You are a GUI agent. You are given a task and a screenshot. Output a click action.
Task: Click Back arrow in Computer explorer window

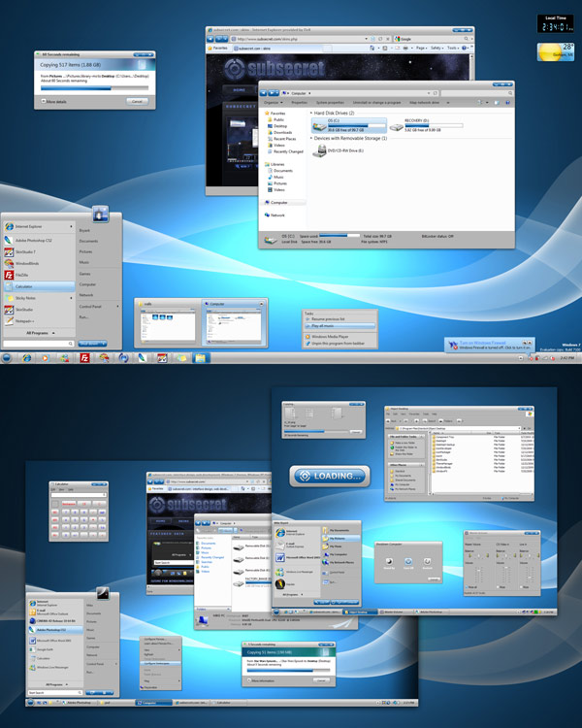(x=264, y=93)
